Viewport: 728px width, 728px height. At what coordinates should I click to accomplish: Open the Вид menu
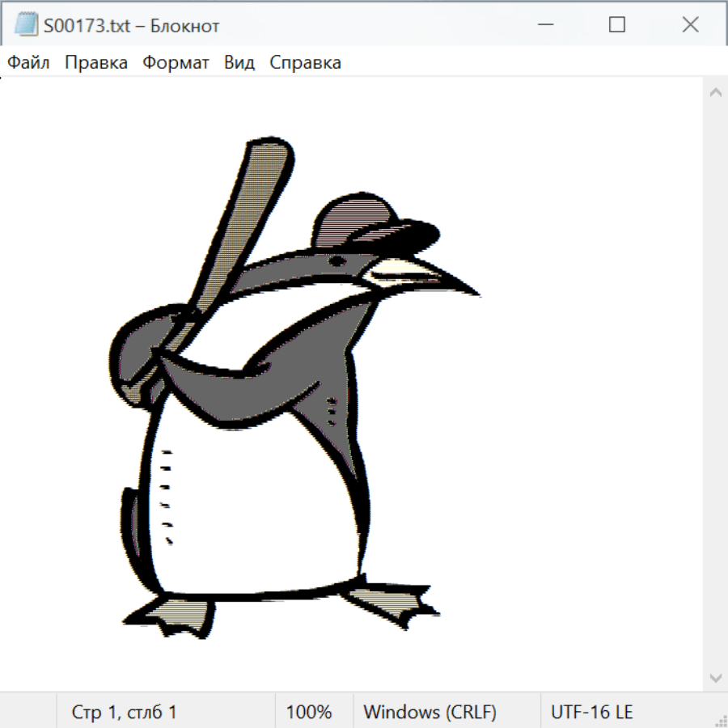click(239, 63)
